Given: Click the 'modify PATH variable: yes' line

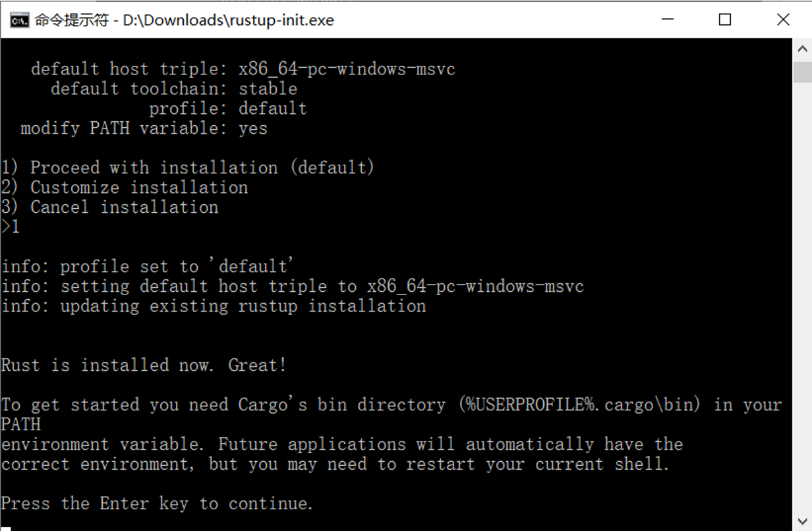Looking at the screenshot, I should 144,128.
